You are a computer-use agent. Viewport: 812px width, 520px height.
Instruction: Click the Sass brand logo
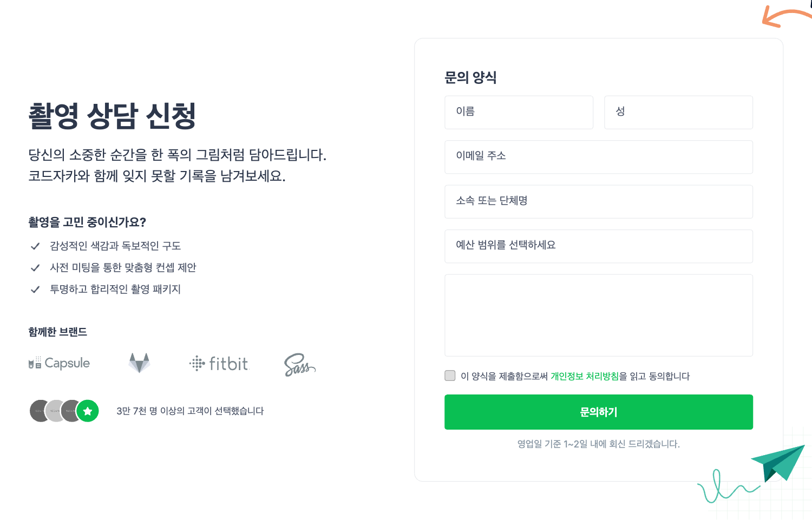coord(299,365)
